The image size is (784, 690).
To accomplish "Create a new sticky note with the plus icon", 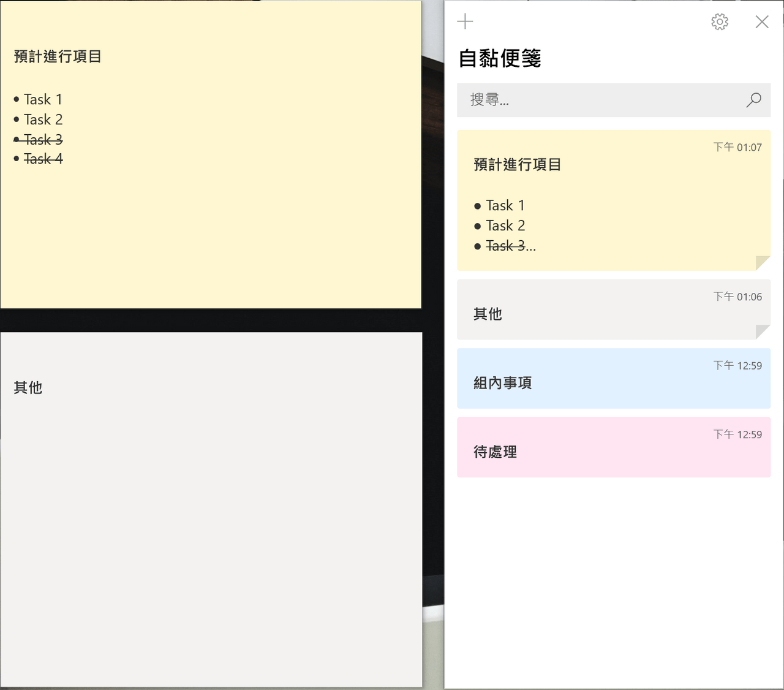I will tap(465, 21).
